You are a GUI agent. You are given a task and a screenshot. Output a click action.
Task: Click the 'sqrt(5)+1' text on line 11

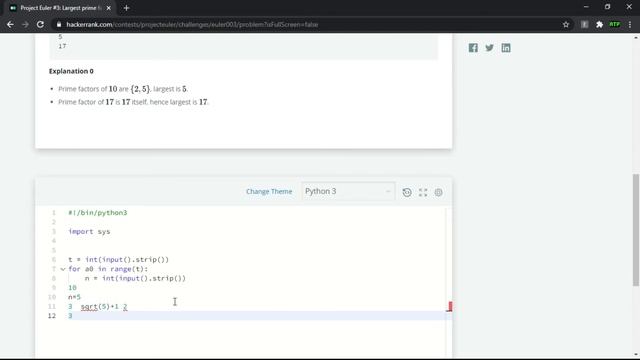[x=100, y=306]
